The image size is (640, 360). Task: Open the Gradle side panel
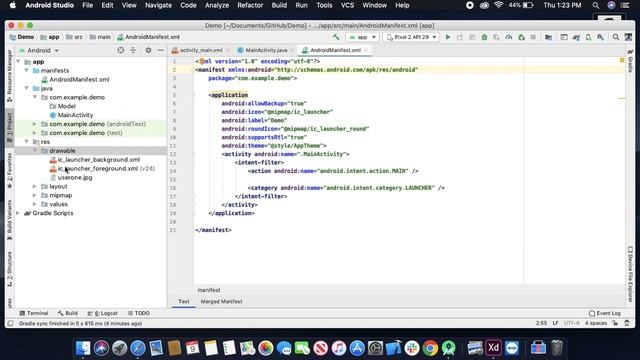(x=630, y=61)
